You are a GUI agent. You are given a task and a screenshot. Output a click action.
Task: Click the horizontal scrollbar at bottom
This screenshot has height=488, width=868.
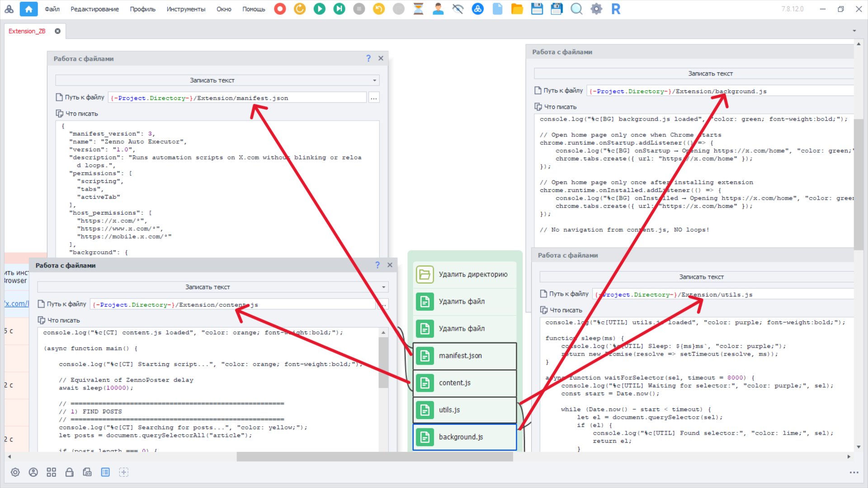[374, 457]
